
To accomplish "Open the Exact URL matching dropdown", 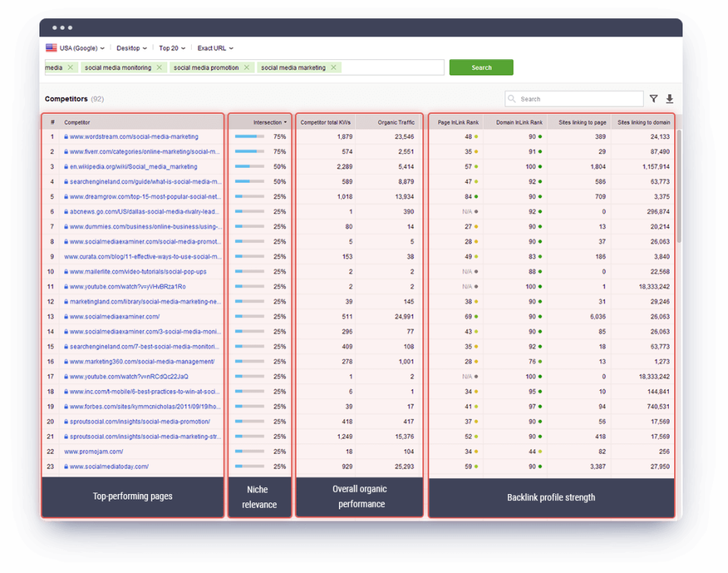I will 215,48.
